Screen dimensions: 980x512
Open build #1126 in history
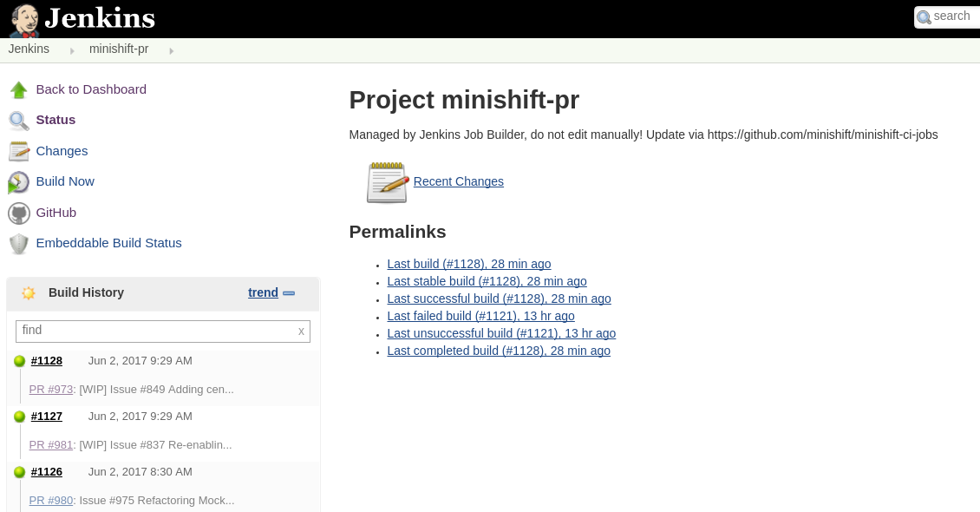(47, 472)
